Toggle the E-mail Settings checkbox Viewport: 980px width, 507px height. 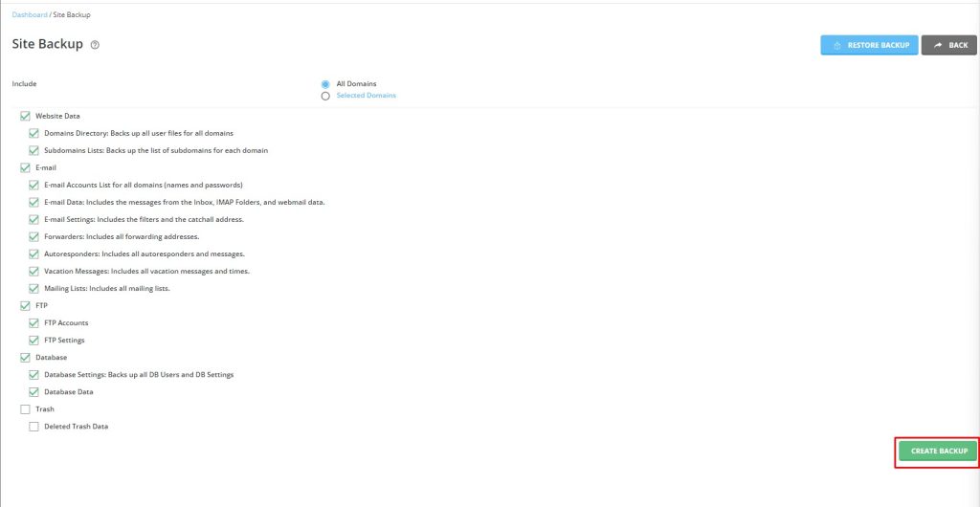33,220
